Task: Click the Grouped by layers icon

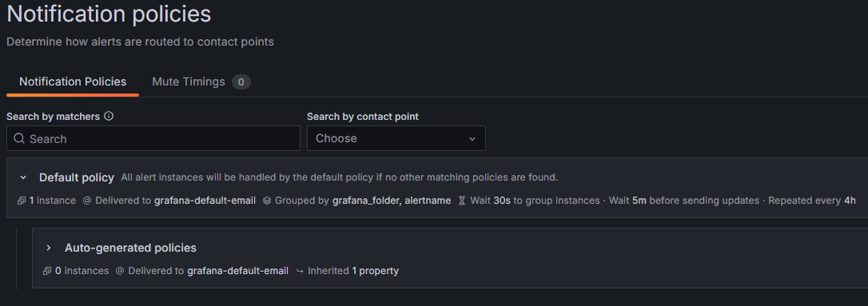Action: tap(267, 201)
